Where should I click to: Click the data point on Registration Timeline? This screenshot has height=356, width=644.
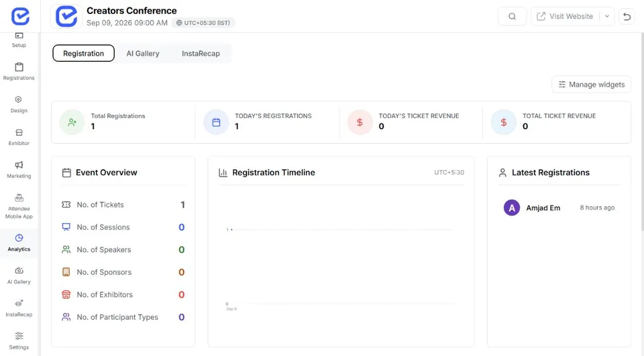coord(231,230)
